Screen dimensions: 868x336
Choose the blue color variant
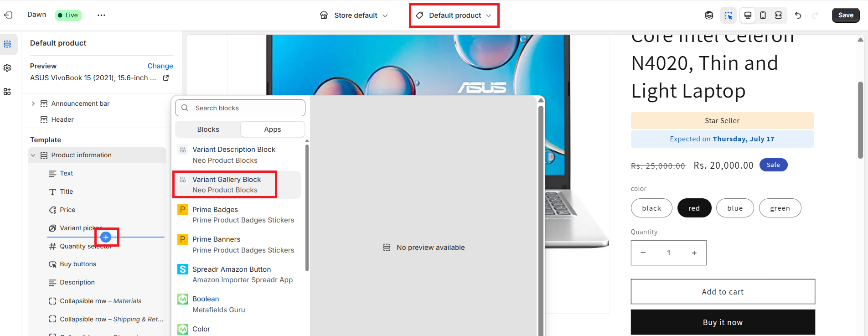735,208
